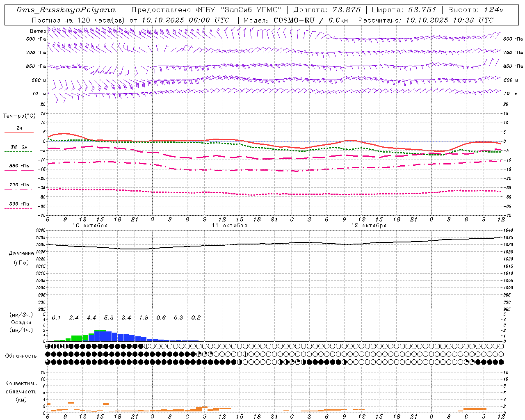Select the '10 октября' date label
This screenshot has width=525, height=420.
pos(90,226)
